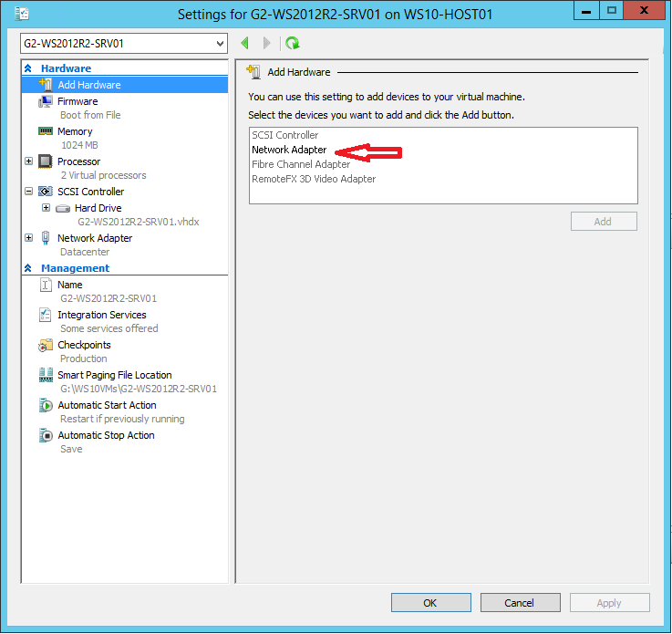
Task: Select Network Adapter in device list
Action: [x=289, y=150]
